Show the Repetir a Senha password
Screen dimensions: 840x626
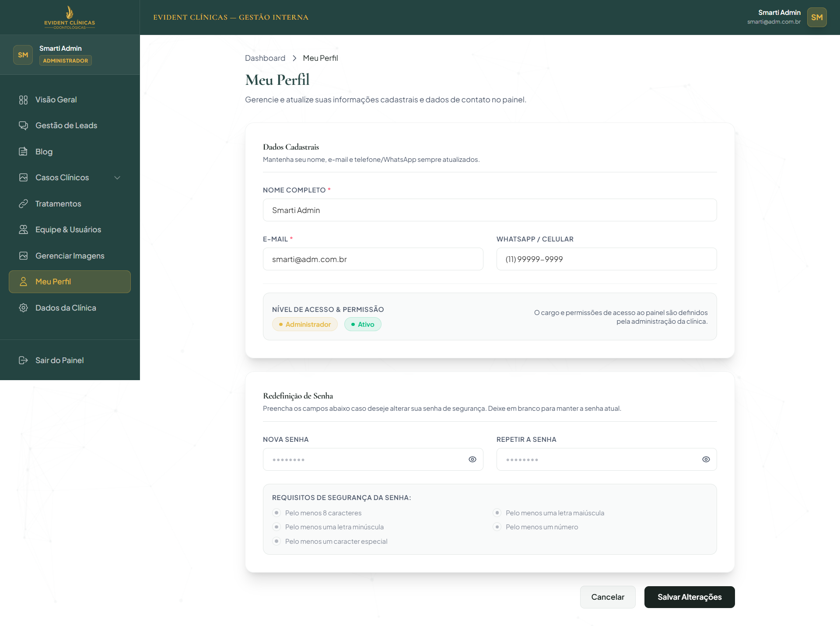tap(706, 459)
